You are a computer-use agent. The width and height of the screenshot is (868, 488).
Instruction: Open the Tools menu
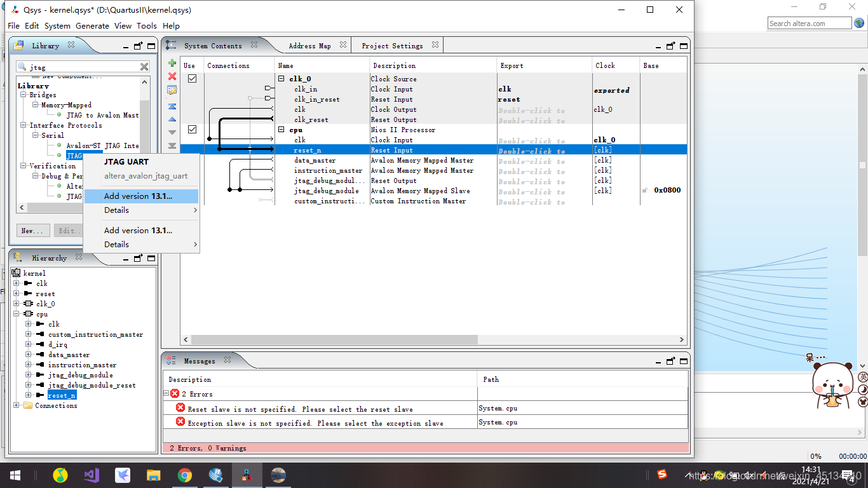pos(147,26)
